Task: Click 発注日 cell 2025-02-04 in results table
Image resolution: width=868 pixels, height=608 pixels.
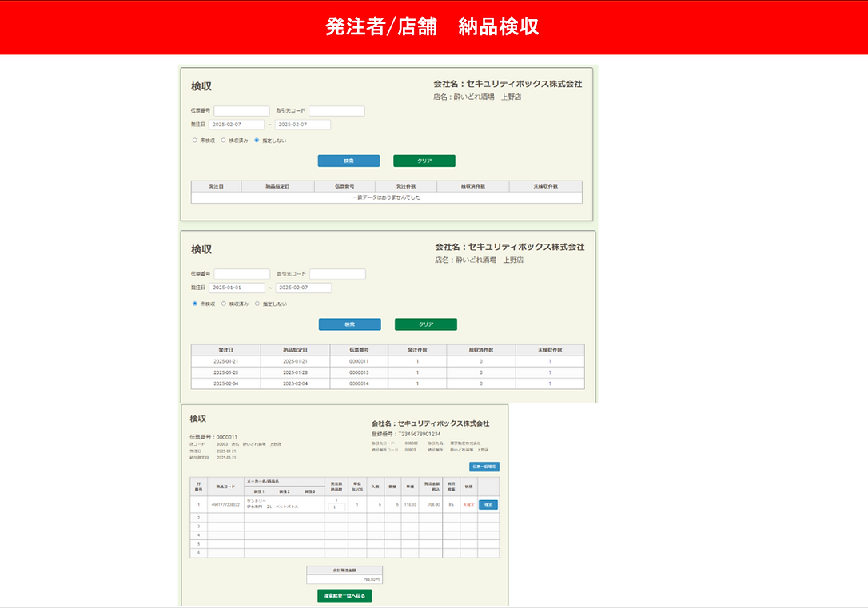Action: (226, 383)
